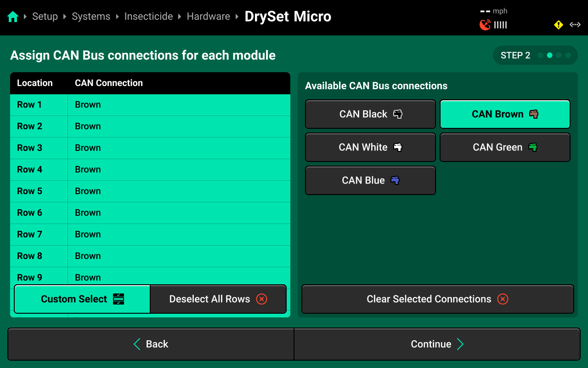Select the DrySet Micro breadcrumb title
588x368 pixels.
click(288, 17)
